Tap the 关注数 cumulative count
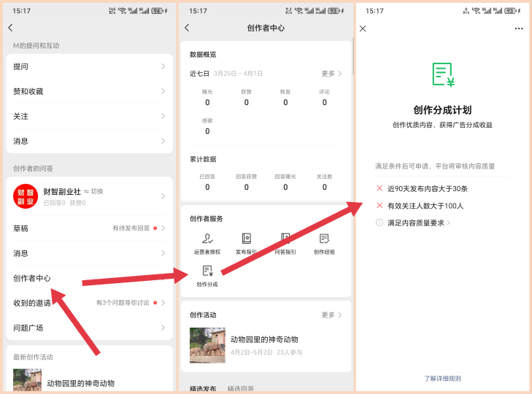 324,188
